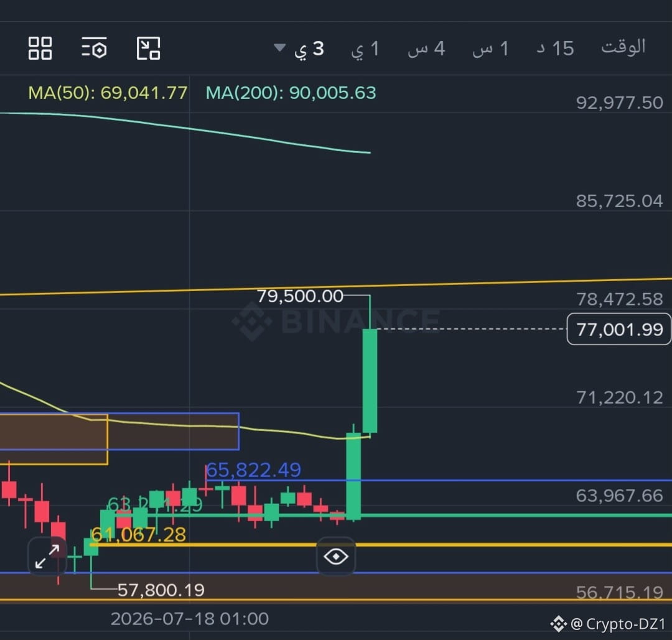Tap the 92,977.50 price axis label
This screenshot has height=640, width=672.
619,103
